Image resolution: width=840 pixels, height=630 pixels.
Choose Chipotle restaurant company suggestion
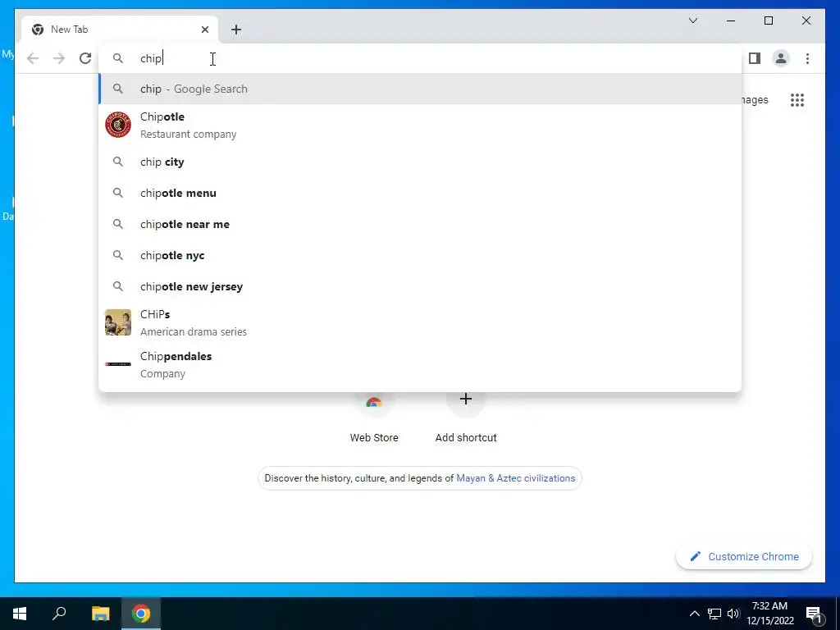coord(421,125)
